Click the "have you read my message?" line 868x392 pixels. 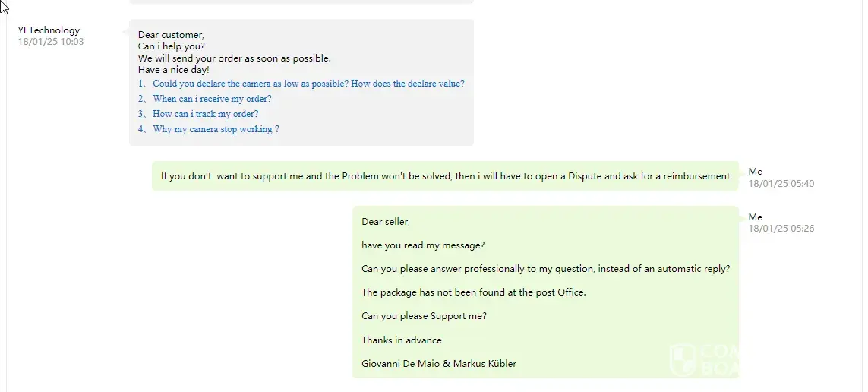coord(423,245)
